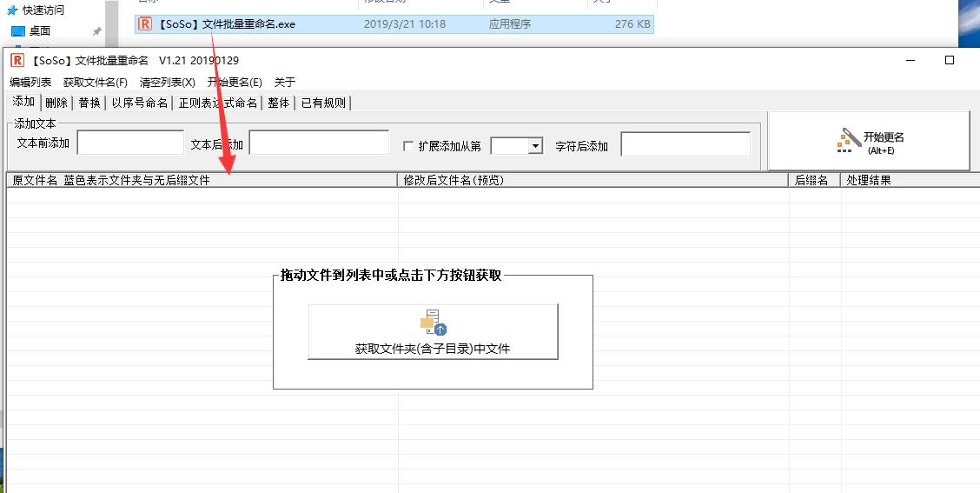Click the 获取文件夹(含子目录)中文件 button text
The width and height of the screenshot is (980, 493).
pyautogui.click(x=433, y=349)
